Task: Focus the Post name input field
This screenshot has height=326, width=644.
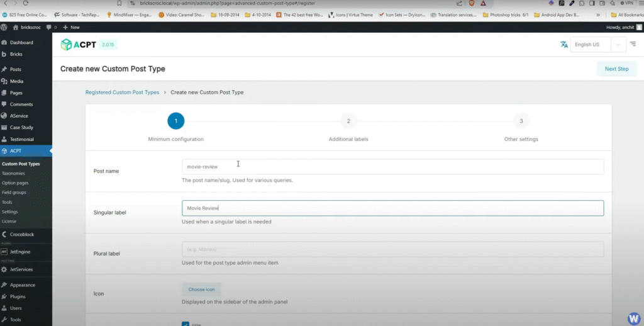Action: [x=392, y=167]
